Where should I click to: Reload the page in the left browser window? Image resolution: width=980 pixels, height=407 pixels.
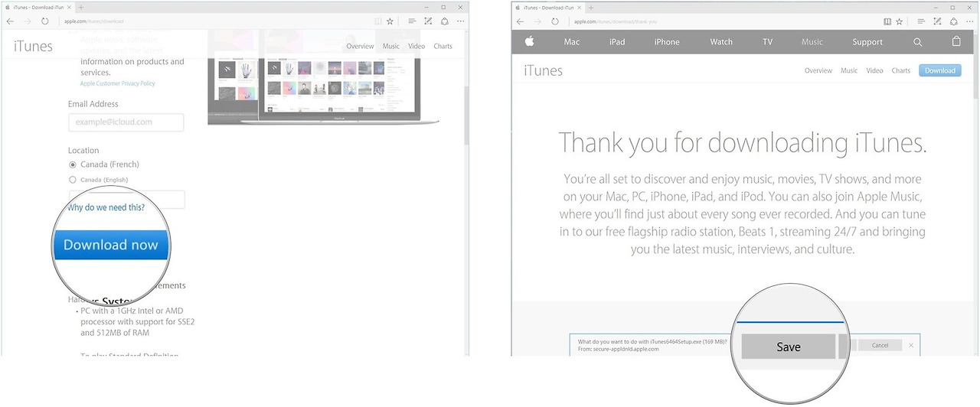point(45,21)
